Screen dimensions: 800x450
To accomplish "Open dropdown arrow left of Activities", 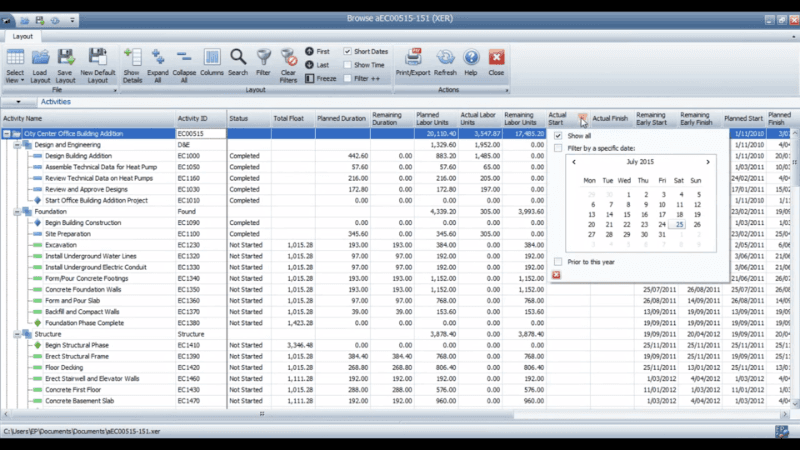I will coord(18,102).
